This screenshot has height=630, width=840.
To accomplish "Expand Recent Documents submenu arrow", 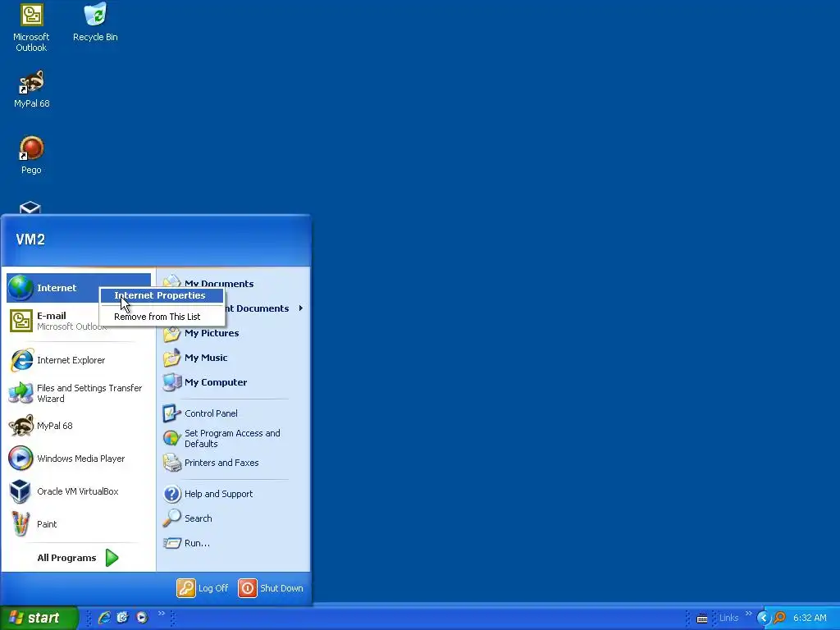I will pyautogui.click(x=301, y=308).
